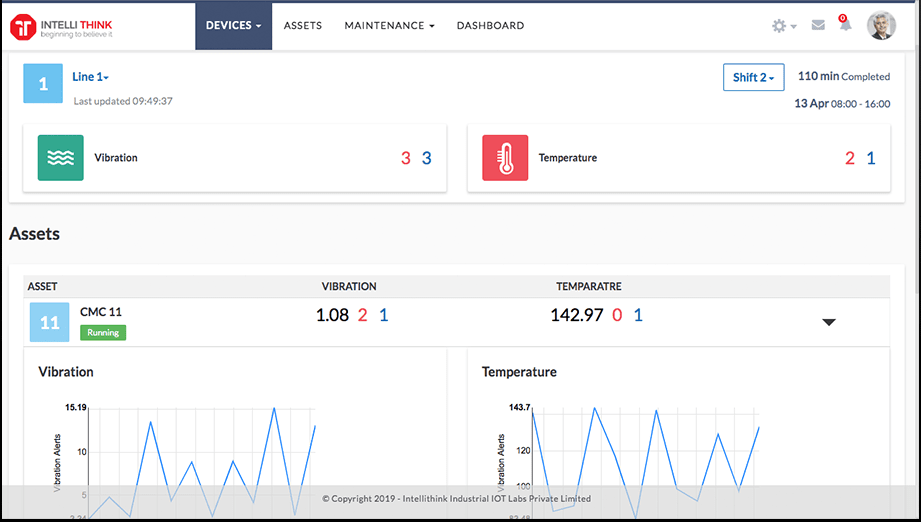Screen dimensions: 921x522
Task: Expand the Maintenance menu
Action: 389,26
